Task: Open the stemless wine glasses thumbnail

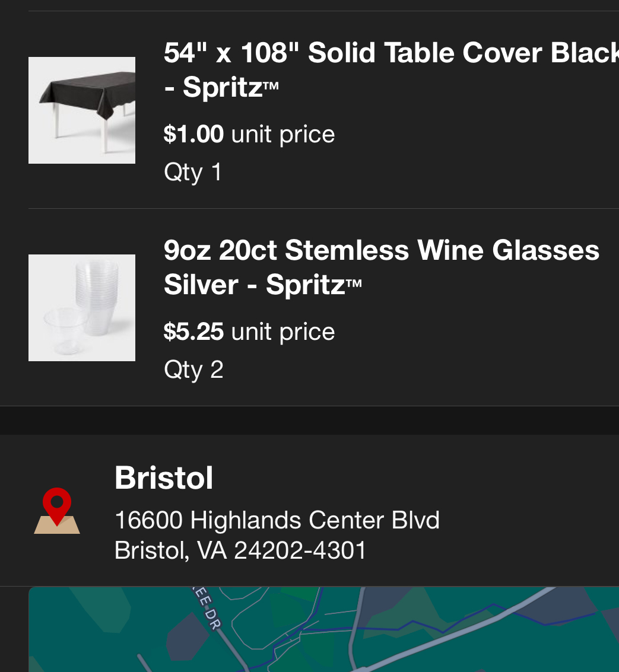Action: (82, 308)
